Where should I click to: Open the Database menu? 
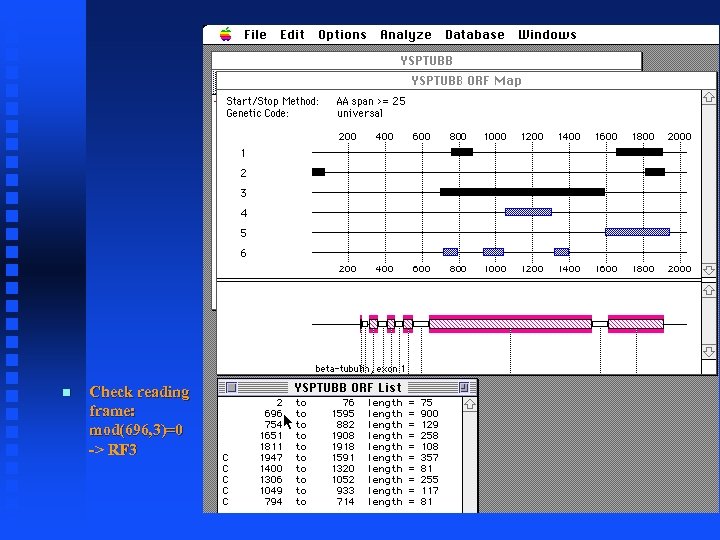coord(475,35)
